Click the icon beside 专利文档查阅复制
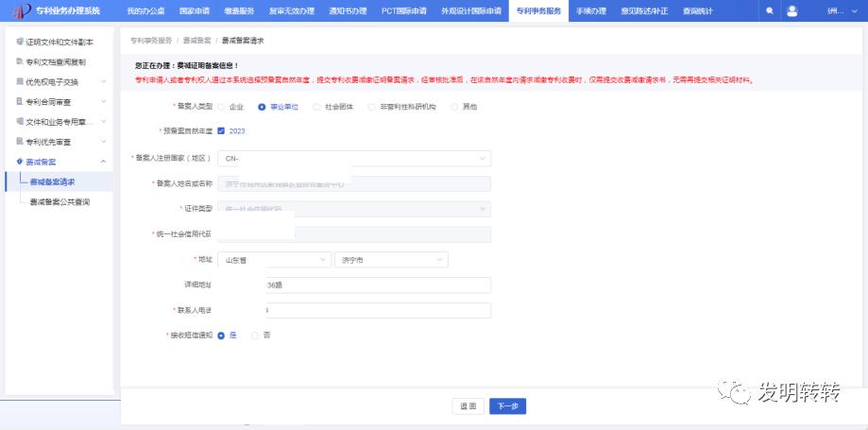 [x=20, y=61]
